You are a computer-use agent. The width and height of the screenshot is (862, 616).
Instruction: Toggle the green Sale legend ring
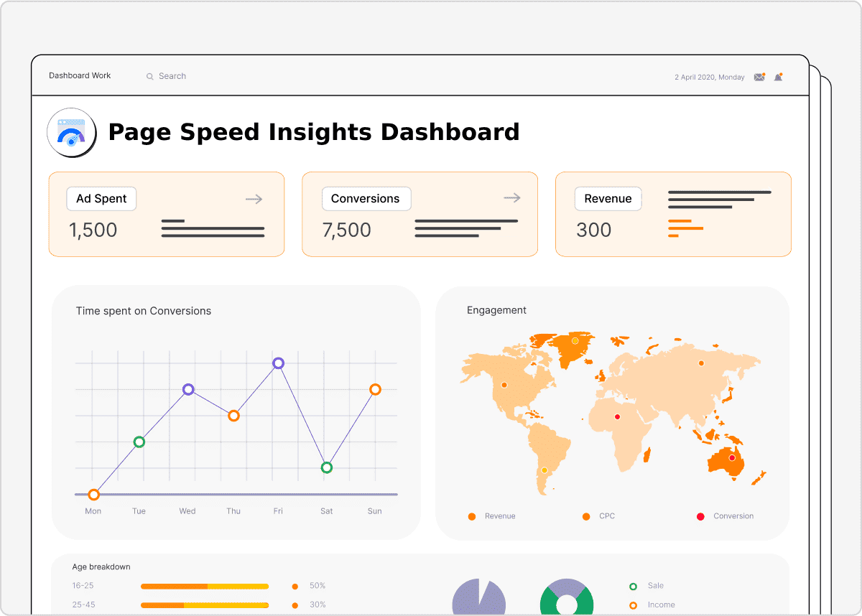point(633,587)
